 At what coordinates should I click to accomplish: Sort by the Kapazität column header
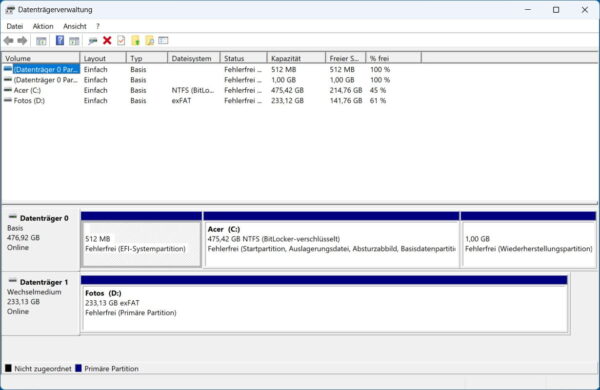[x=297, y=58]
